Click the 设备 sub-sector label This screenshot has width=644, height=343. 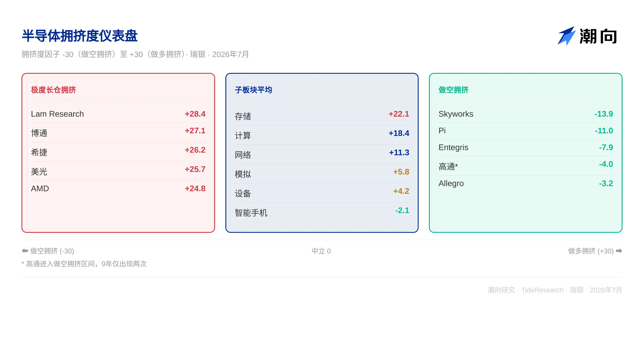tap(243, 193)
